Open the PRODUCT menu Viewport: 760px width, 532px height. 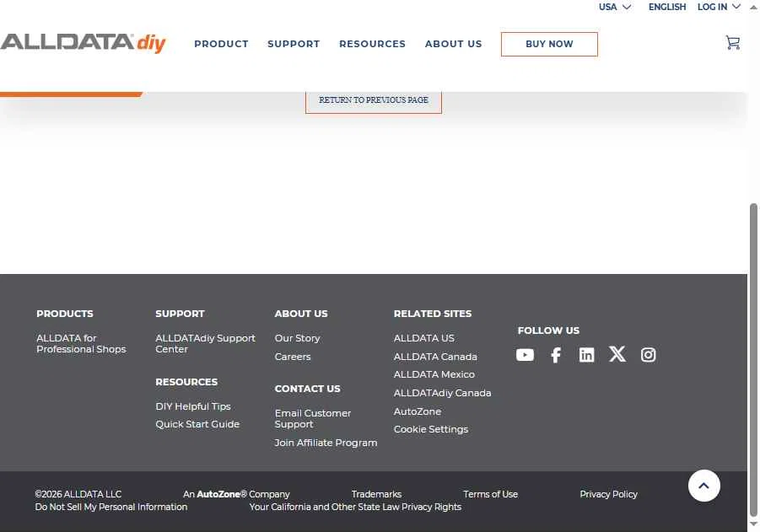pyautogui.click(x=221, y=44)
